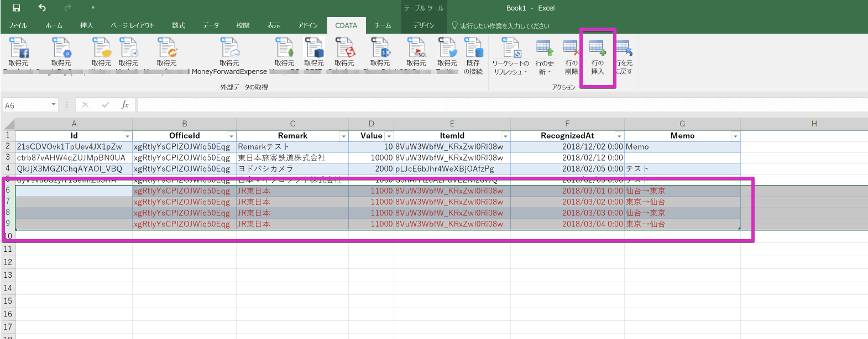Click the MoneyForwardExpense 取得元 icon
868x339 pixels.
pyautogui.click(x=229, y=49)
